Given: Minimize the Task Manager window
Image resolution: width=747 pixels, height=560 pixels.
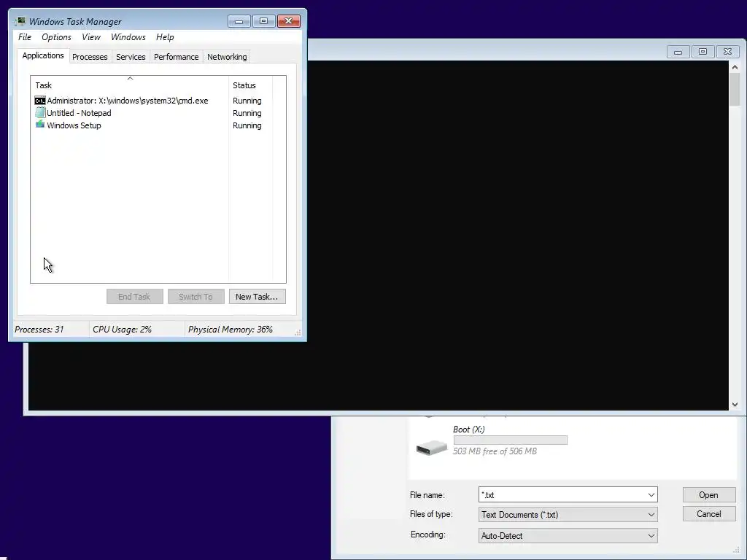Looking at the screenshot, I should (239, 21).
